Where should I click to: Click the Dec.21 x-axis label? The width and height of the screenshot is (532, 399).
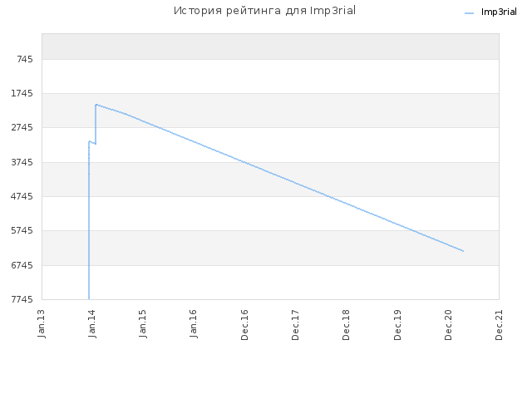(499, 325)
